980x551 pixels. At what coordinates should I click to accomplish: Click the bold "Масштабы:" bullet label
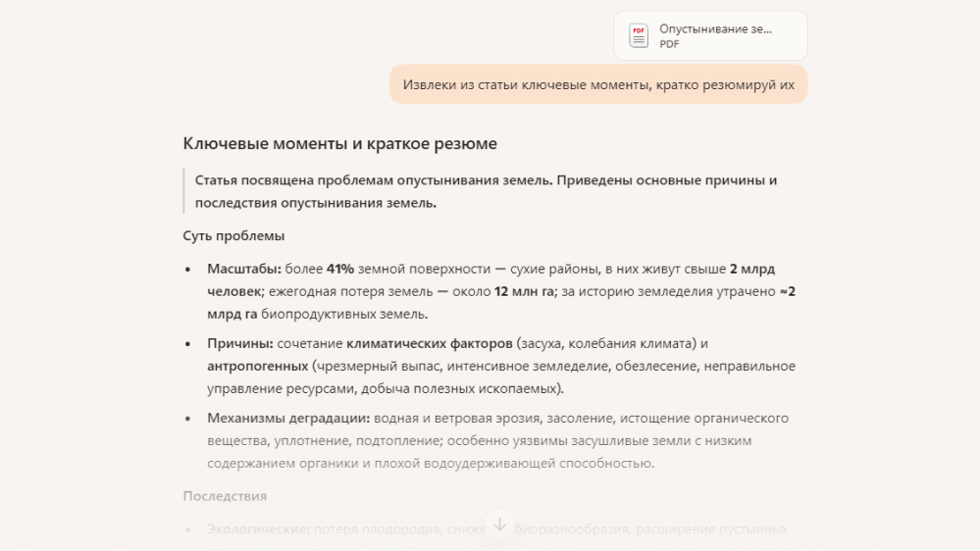tap(244, 269)
